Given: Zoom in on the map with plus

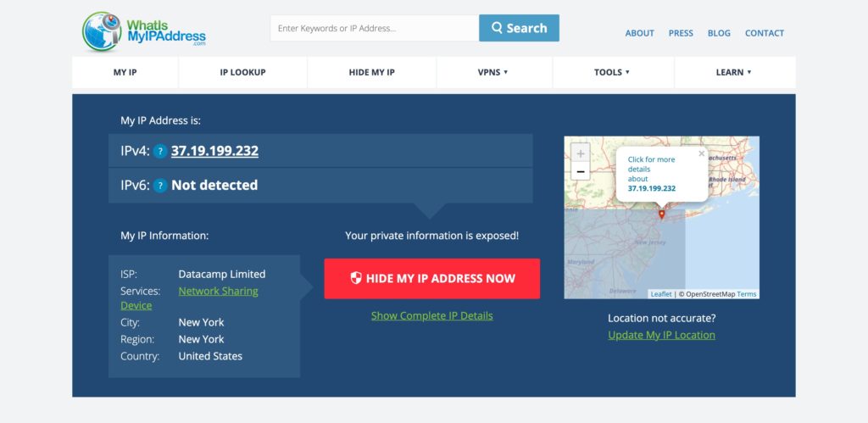Looking at the screenshot, I should click(580, 153).
